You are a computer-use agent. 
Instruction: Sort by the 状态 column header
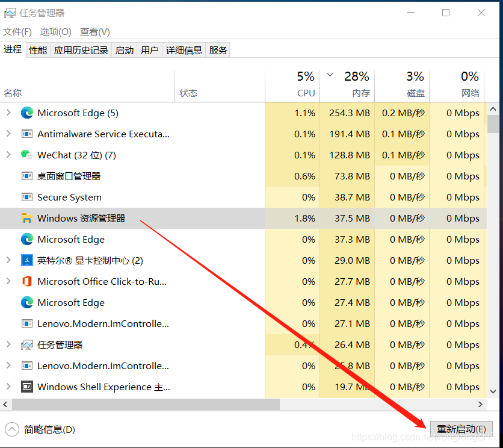point(220,86)
